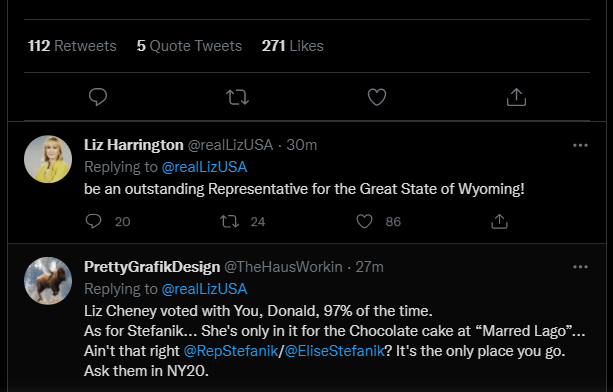Click the Liz Harrington display name
The image size is (613, 392).
134,145
